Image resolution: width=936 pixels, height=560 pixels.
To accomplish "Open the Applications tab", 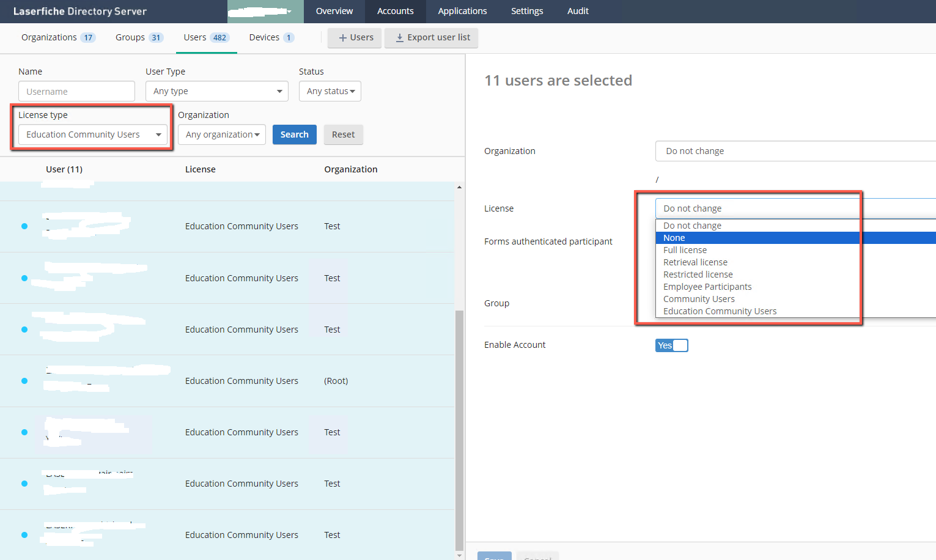I will 462,11.
